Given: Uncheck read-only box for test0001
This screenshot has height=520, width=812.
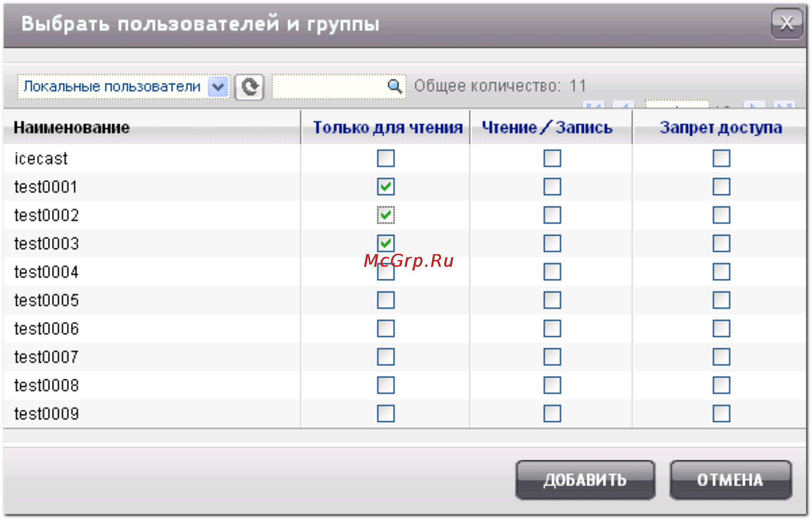Looking at the screenshot, I should pos(386,187).
